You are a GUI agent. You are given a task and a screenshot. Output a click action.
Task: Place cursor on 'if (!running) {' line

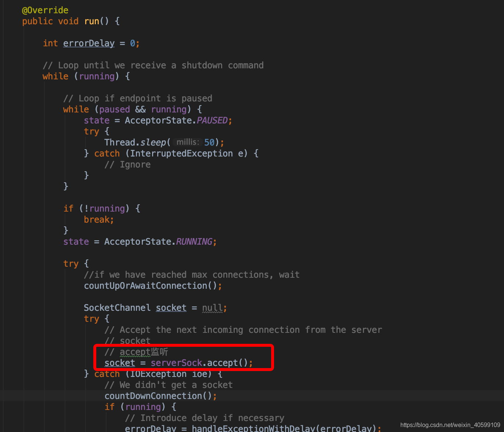(x=102, y=209)
